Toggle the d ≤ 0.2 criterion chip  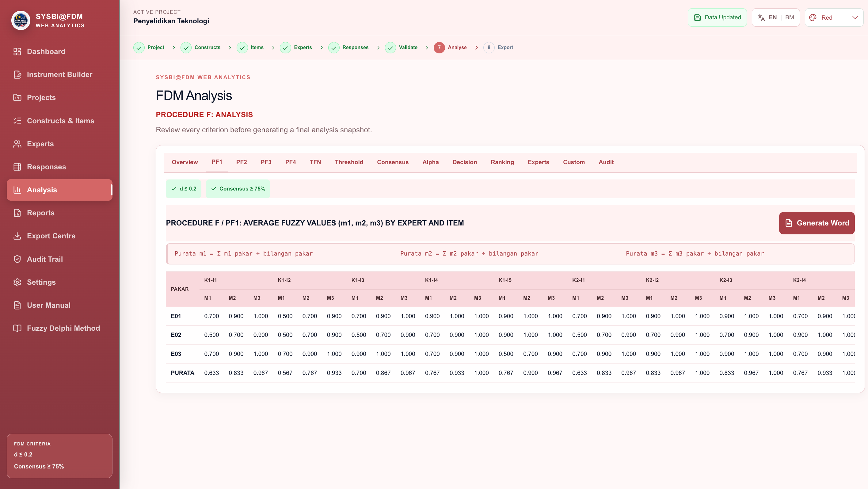pos(184,189)
